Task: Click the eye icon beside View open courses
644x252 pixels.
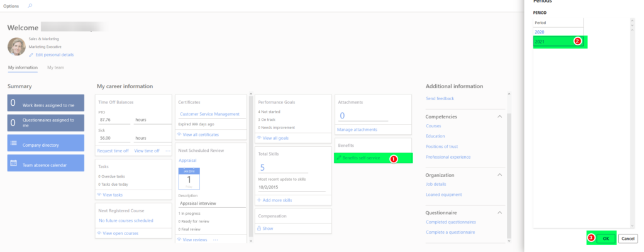Action: [99, 233]
